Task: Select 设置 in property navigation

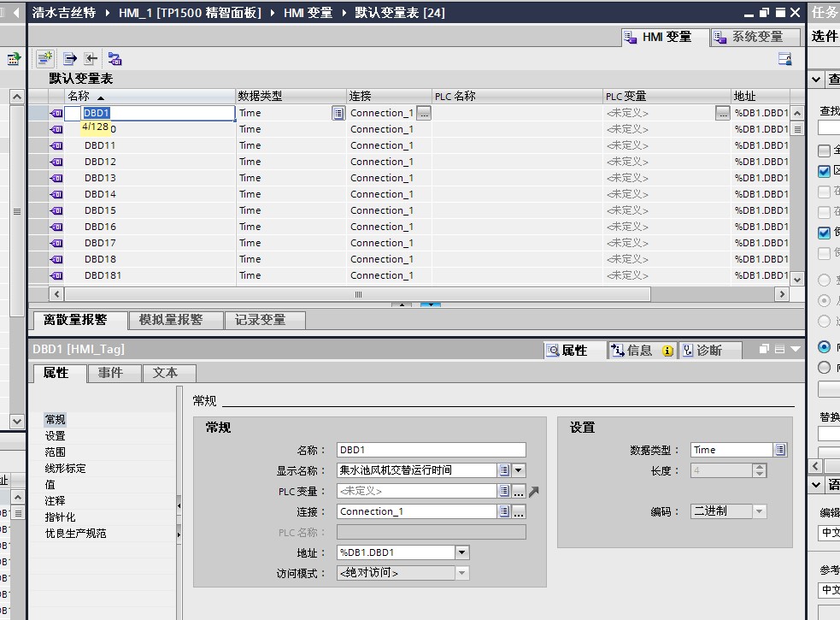Action: pos(56,436)
